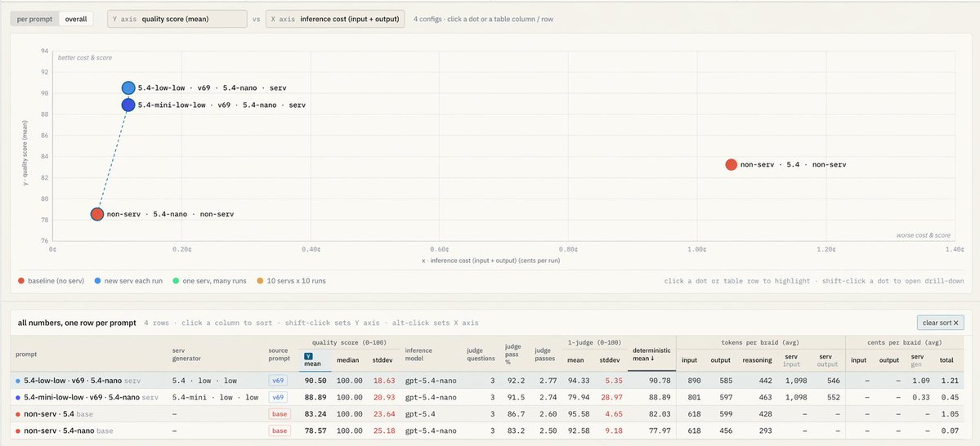Click the mean value 83.24

[x=315, y=413]
